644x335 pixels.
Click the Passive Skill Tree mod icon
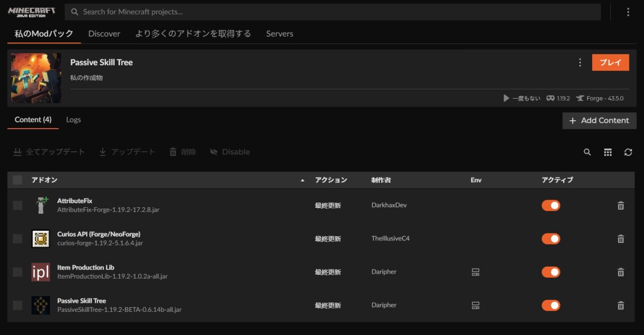click(41, 305)
